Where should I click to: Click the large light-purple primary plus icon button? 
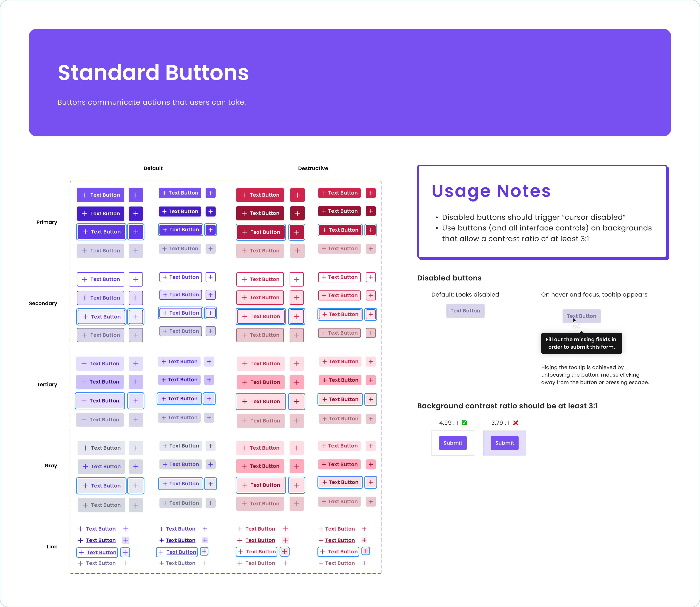(x=136, y=195)
